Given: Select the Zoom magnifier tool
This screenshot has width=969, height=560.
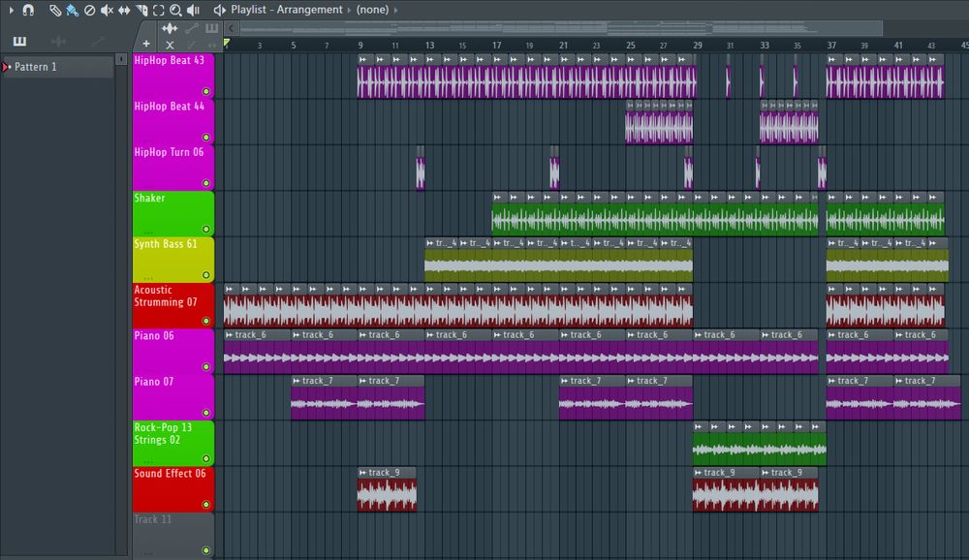Looking at the screenshot, I should (x=175, y=10).
